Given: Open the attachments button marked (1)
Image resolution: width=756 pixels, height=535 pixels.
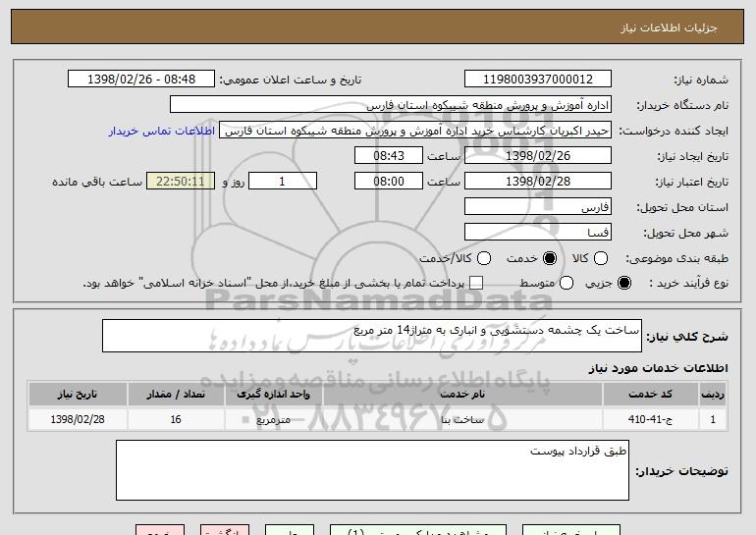Looking at the screenshot, I should click(418, 530).
